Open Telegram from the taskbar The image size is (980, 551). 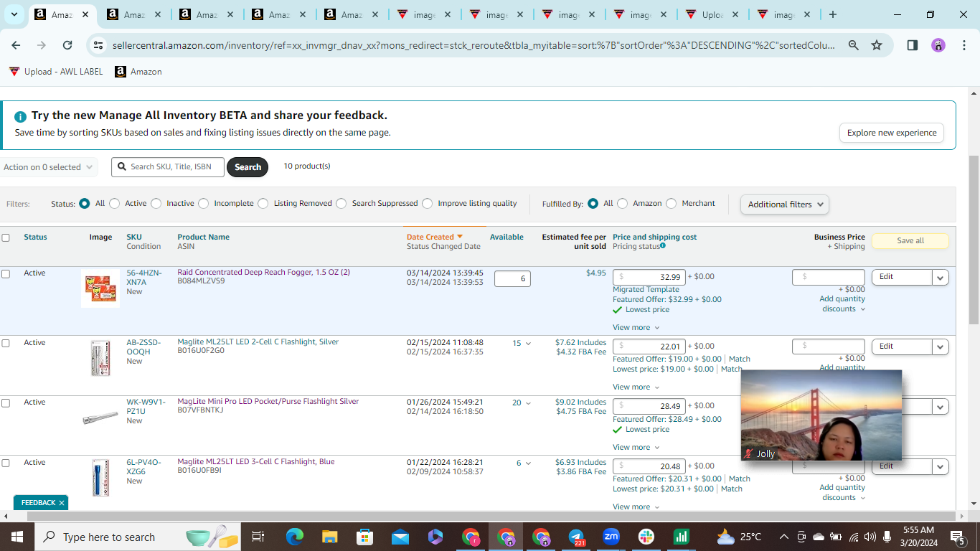click(576, 537)
